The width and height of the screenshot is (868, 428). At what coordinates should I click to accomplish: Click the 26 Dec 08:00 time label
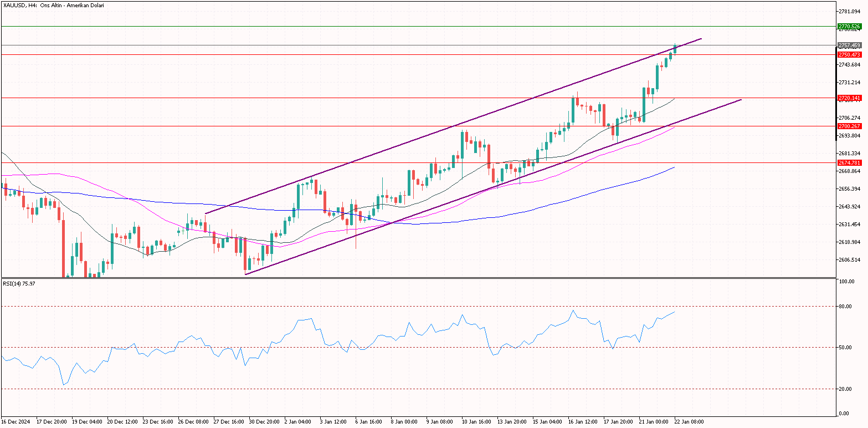194,421
